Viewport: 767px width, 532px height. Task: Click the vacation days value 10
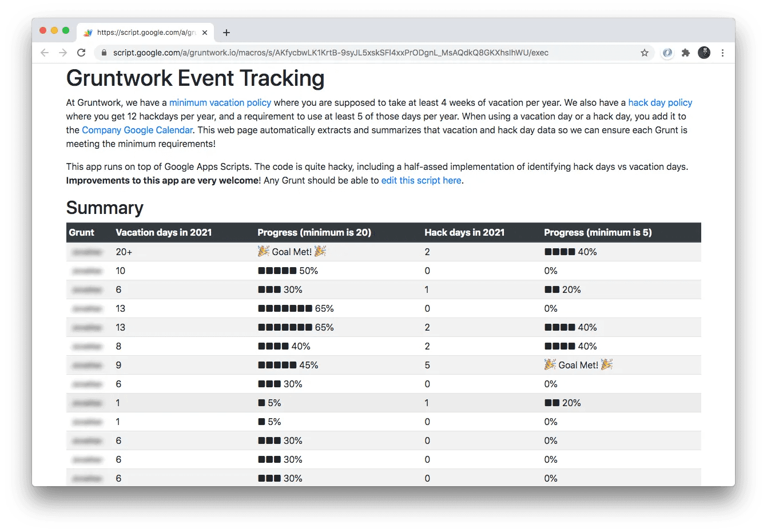tap(120, 271)
